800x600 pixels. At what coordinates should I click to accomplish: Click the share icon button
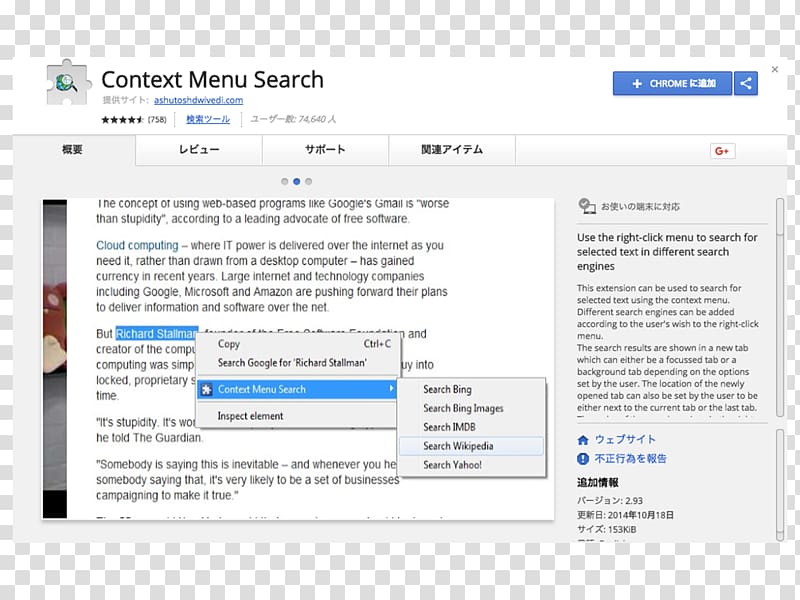click(746, 83)
